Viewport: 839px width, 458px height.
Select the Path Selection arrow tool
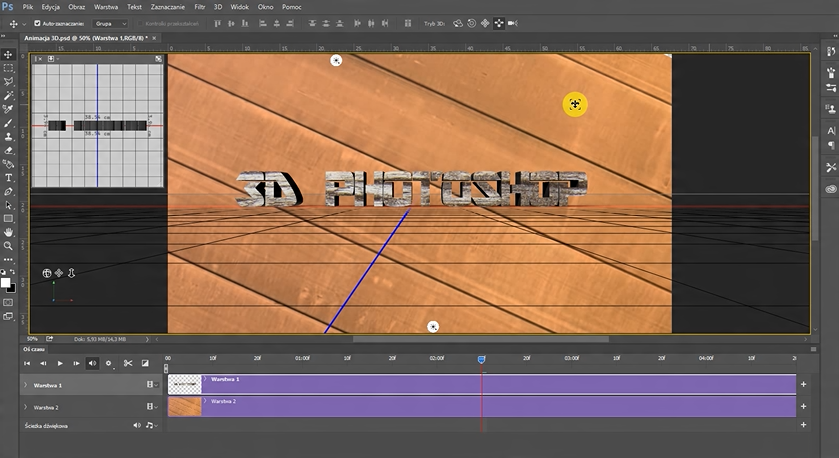pos(8,205)
